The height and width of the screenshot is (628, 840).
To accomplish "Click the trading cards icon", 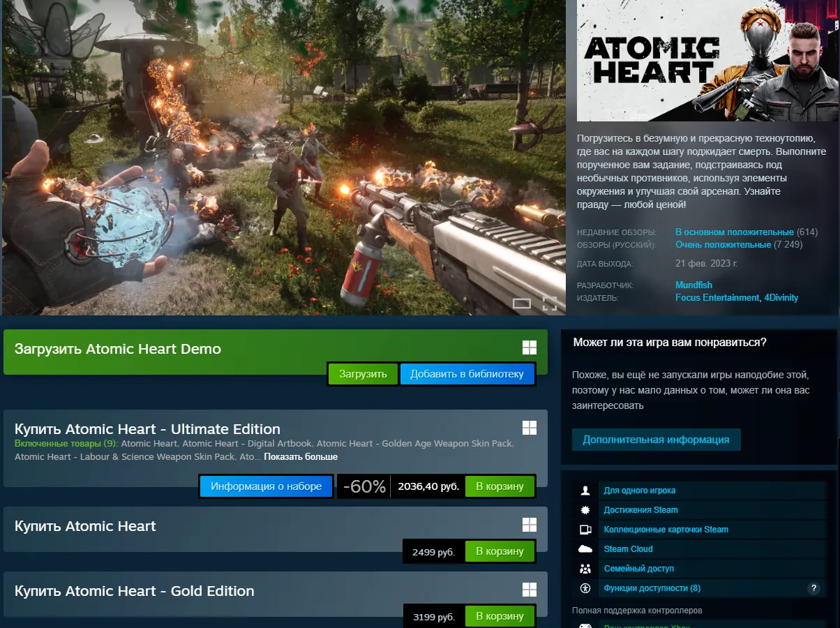I will [x=585, y=530].
